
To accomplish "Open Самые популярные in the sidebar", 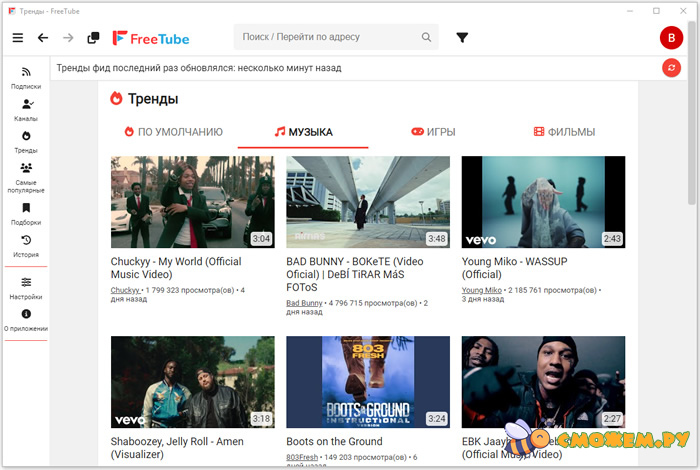I will 26,178.
